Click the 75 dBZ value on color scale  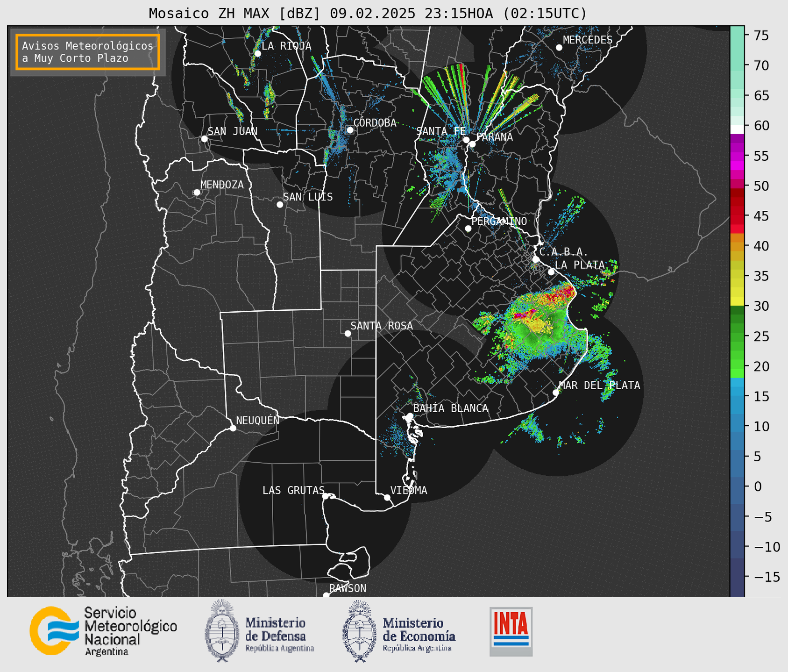[x=761, y=36]
